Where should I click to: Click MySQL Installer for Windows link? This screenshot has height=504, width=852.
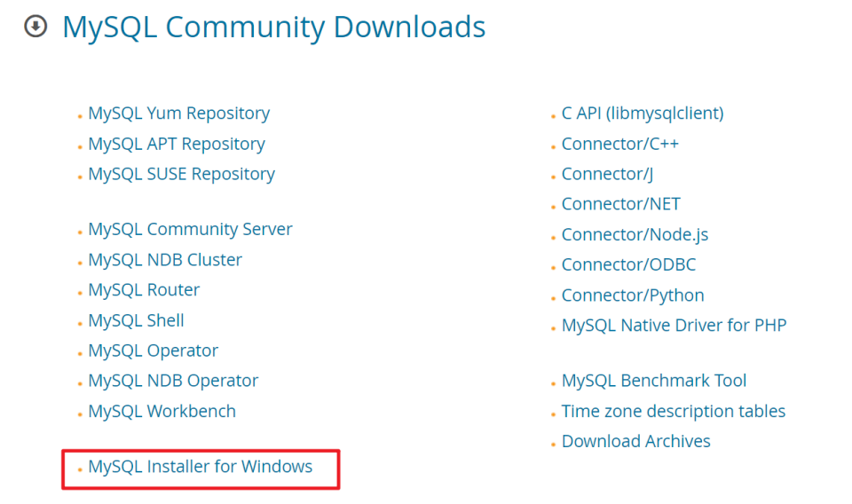[x=201, y=467]
